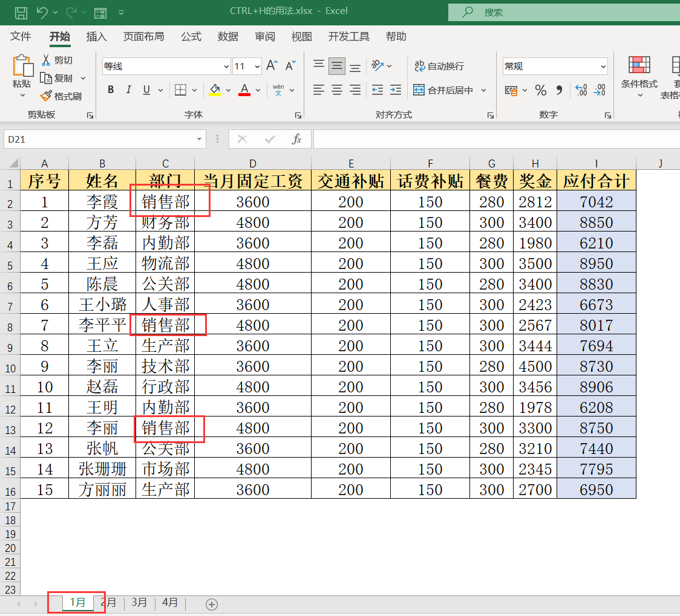The height and width of the screenshot is (616, 680).
Task: Click the Save icon in title bar
Action: click(x=21, y=13)
